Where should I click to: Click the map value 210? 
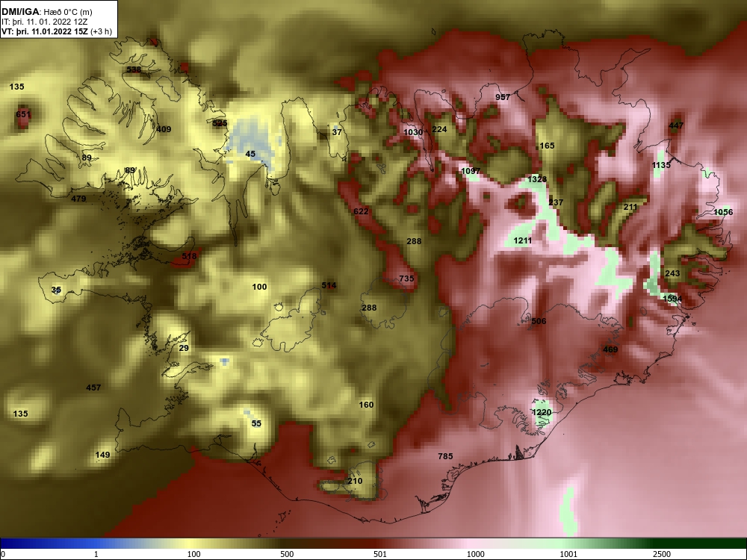pyautogui.click(x=354, y=481)
